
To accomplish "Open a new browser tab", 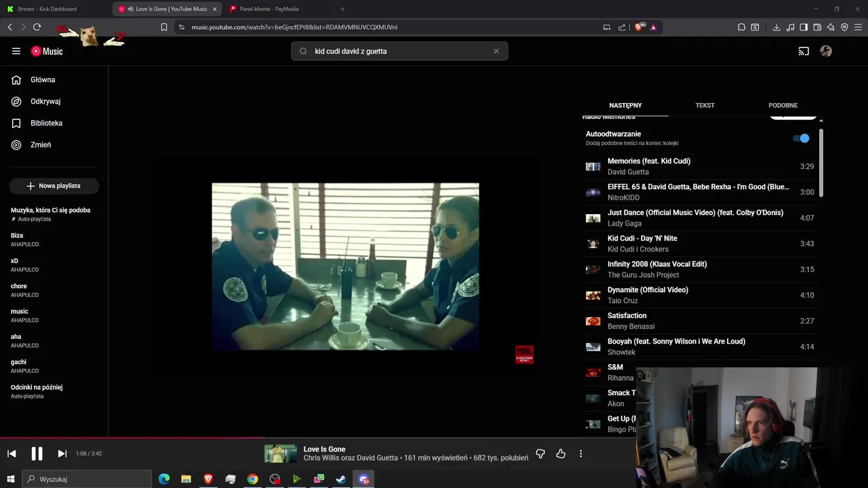I will pyautogui.click(x=342, y=9).
